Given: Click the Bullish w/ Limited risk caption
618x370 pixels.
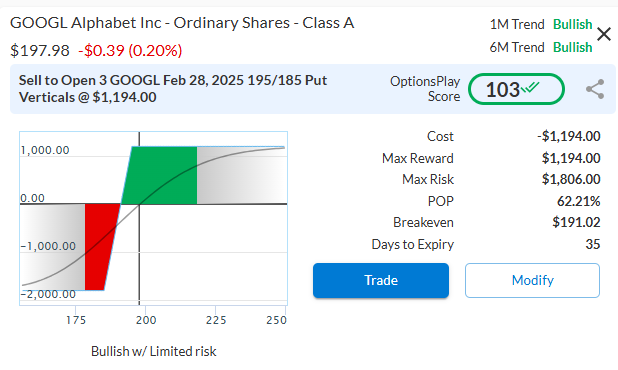Looking at the screenshot, I should pyautogui.click(x=154, y=351).
